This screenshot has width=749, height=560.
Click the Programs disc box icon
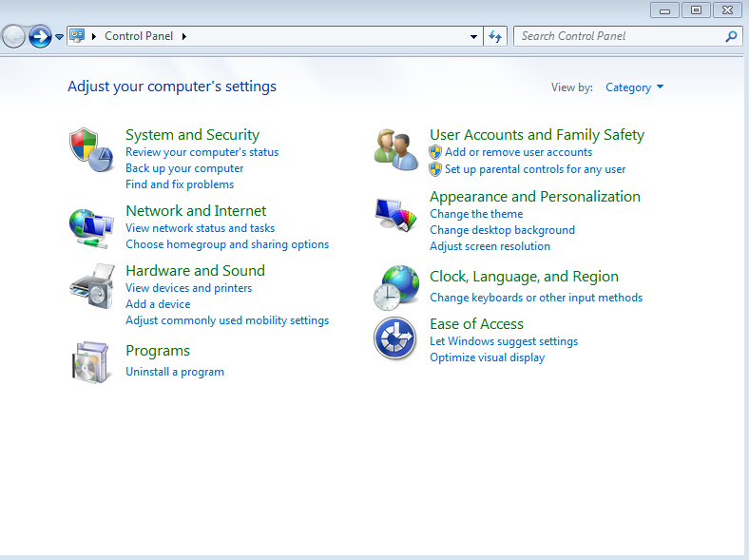click(x=91, y=362)
